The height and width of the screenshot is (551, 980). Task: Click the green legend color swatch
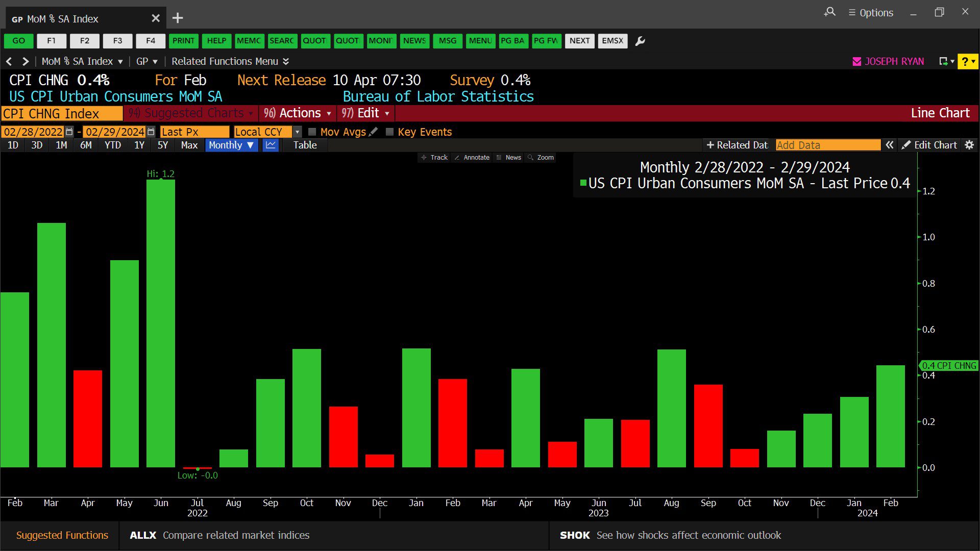(x=583, y=183)
